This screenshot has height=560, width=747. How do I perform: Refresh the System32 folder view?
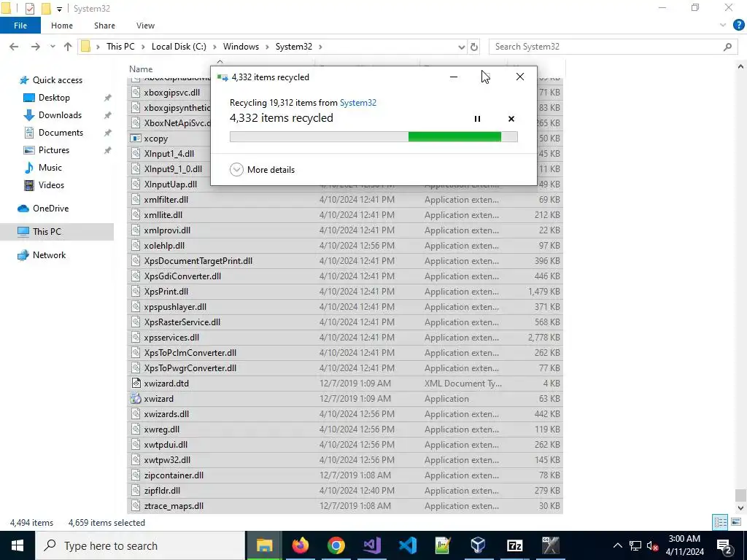click(x=474, y=47)
